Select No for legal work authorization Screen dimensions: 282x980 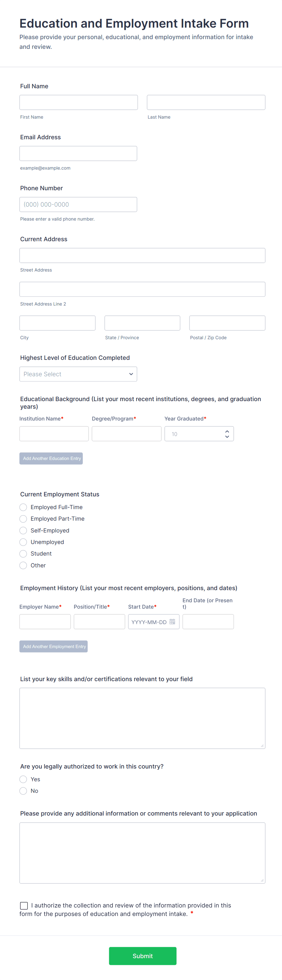[23, 791]
